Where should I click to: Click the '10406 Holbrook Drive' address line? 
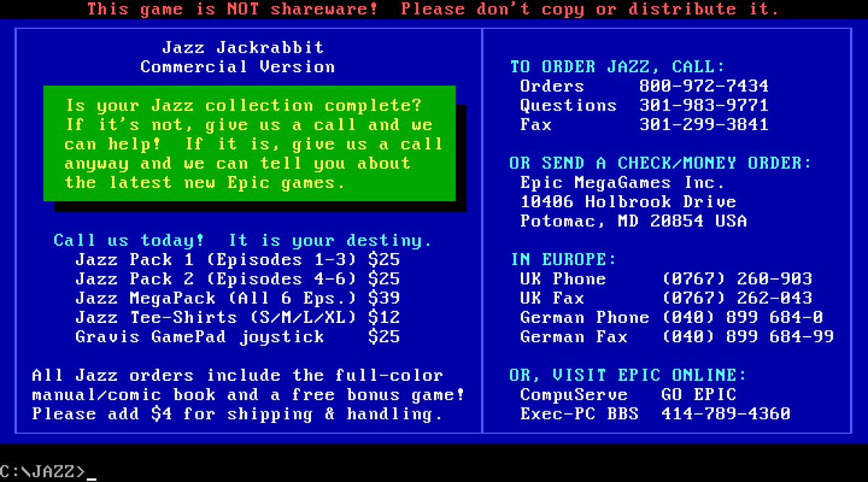(628, 202)
